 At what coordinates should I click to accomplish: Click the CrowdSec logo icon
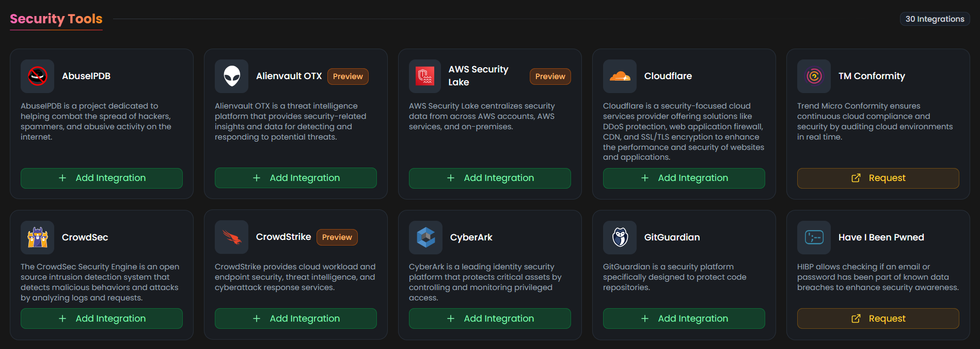pyautogui.click(x=37, y=237)
